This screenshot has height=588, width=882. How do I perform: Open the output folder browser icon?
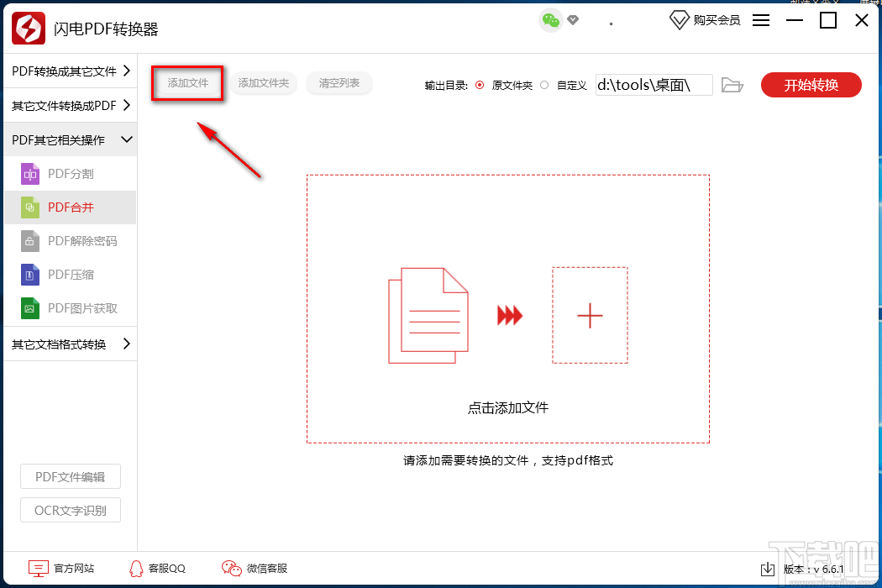[732, 84]
